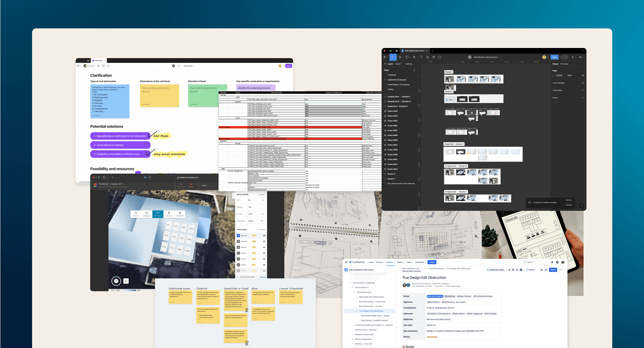The width and height of the screenshot is (644, 348).
Task: Open Confluence page more actions menu
Action: click(x=560, y=270)
